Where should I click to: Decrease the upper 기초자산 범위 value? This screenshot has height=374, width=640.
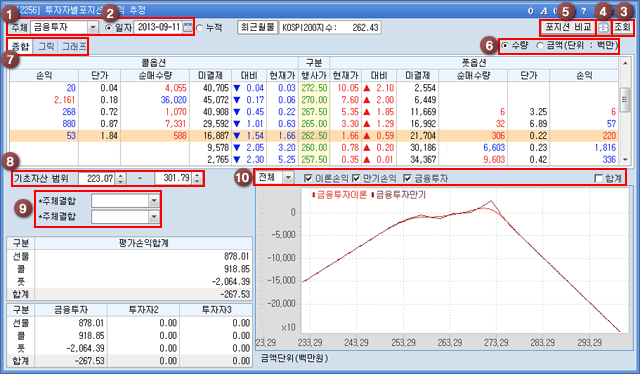click(197, 181)
